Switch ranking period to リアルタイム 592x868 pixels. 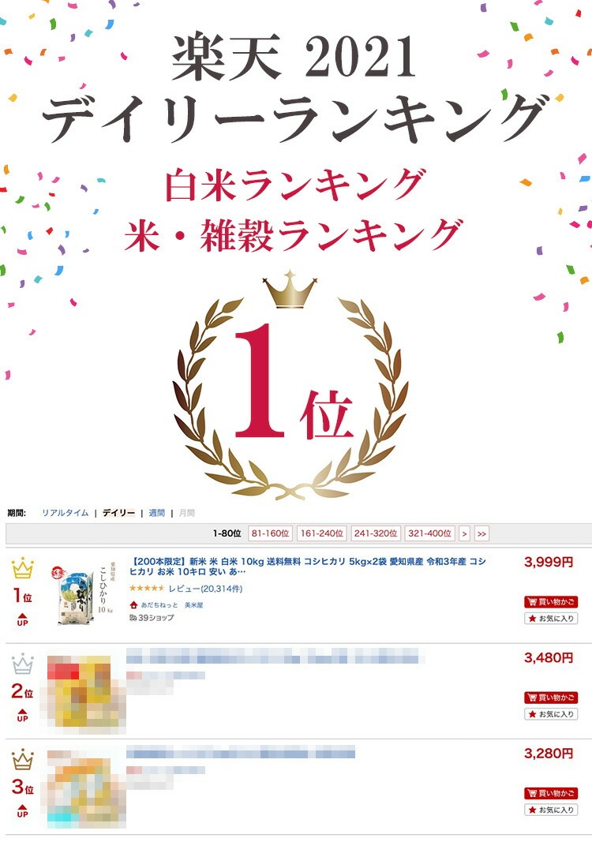coord(66,513)
